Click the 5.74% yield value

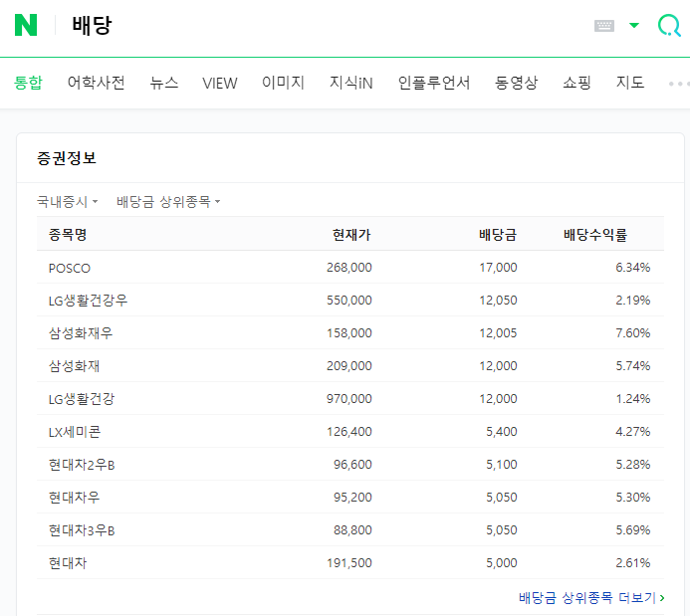coord(633,366)
